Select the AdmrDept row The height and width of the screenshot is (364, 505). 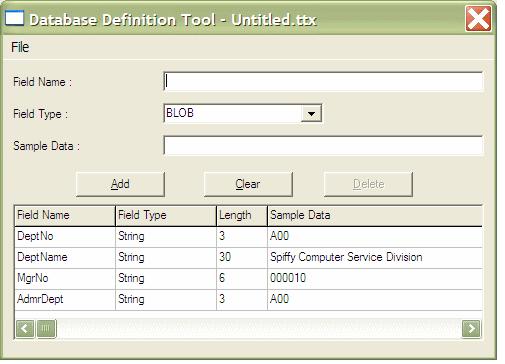(249, 300)
